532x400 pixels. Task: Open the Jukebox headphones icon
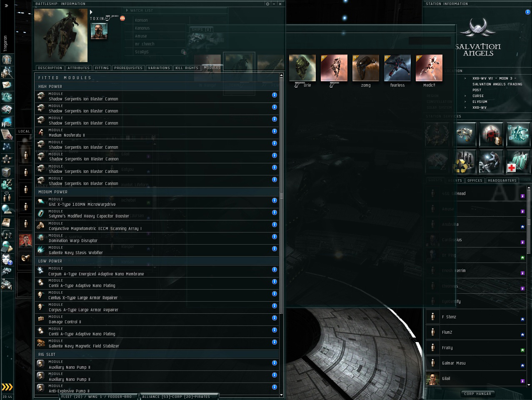click(6, 234)
